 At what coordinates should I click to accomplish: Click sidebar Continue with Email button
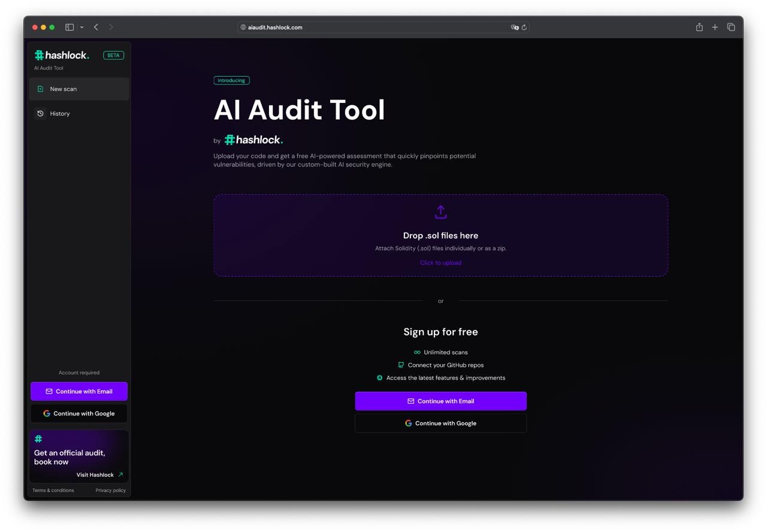point(79,391)
